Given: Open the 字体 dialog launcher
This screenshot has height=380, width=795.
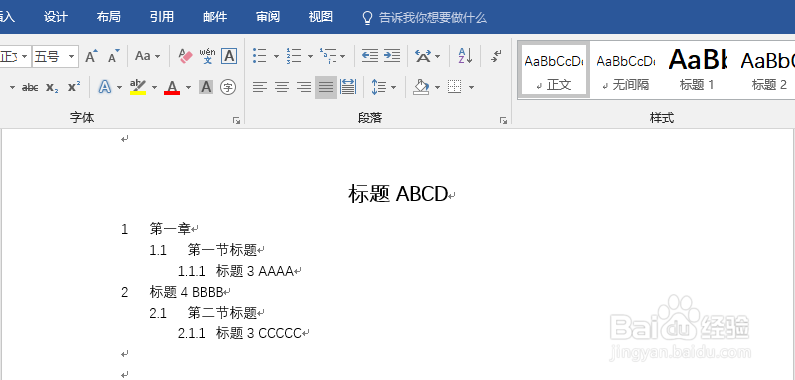Looking at the screenshot, I should (x=236, y=120).
